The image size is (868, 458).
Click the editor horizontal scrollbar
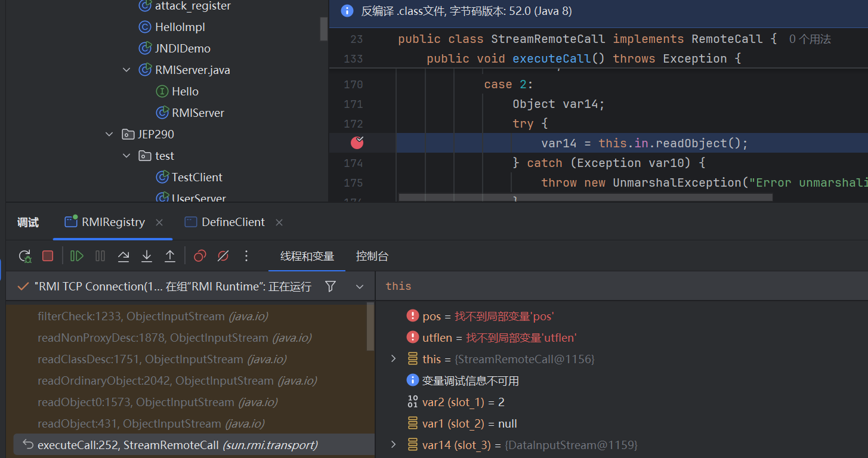point(586,197)
